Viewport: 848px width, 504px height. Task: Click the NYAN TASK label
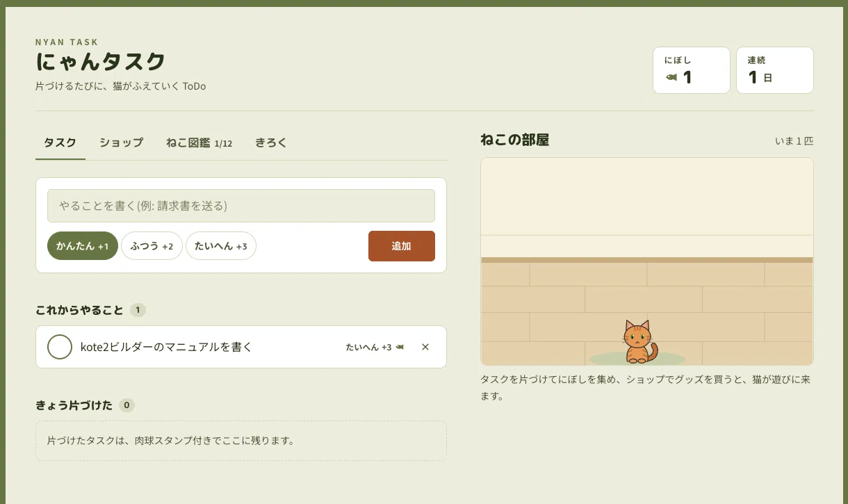pyautogui.click(x=67, y=42)
